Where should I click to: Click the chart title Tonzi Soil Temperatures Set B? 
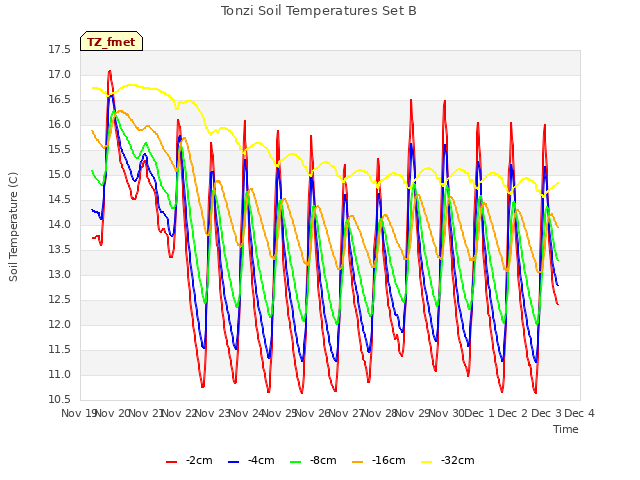[318, 11]
